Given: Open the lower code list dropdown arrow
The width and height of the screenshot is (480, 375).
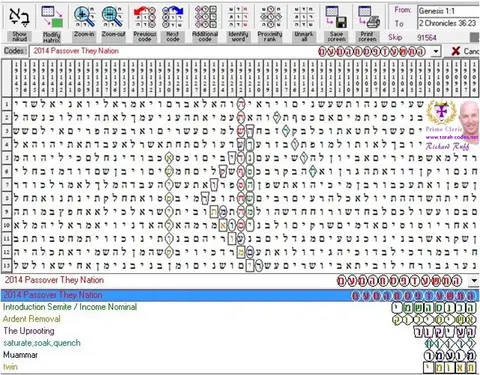Looking at the screenshot, I should click(x=474, y=280).
